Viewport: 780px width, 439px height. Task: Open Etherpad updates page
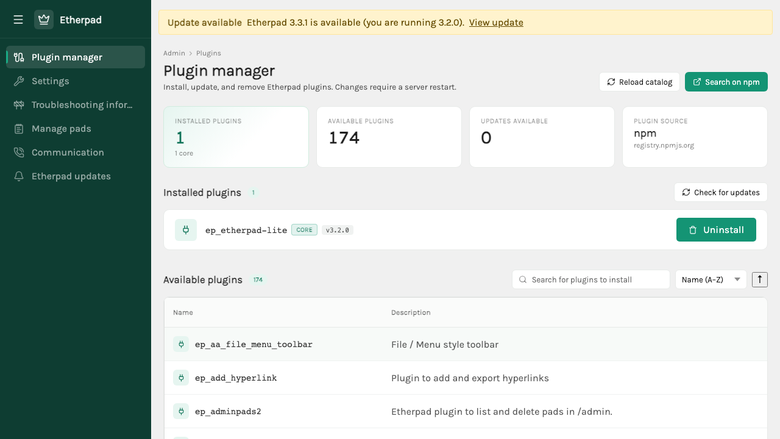[76, 176]
